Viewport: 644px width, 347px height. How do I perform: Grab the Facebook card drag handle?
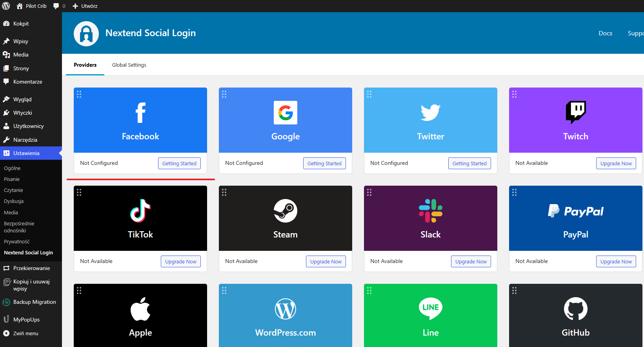tap(79, 94)
